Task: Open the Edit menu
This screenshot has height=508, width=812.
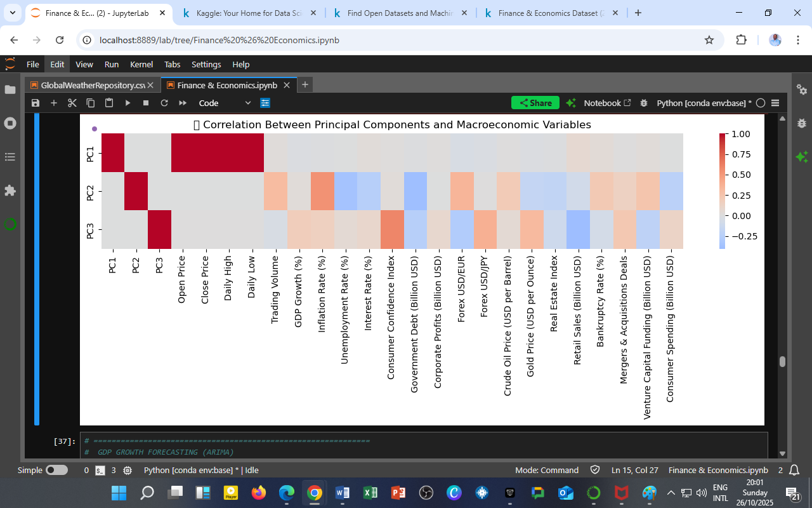Action: pos(57,64)
